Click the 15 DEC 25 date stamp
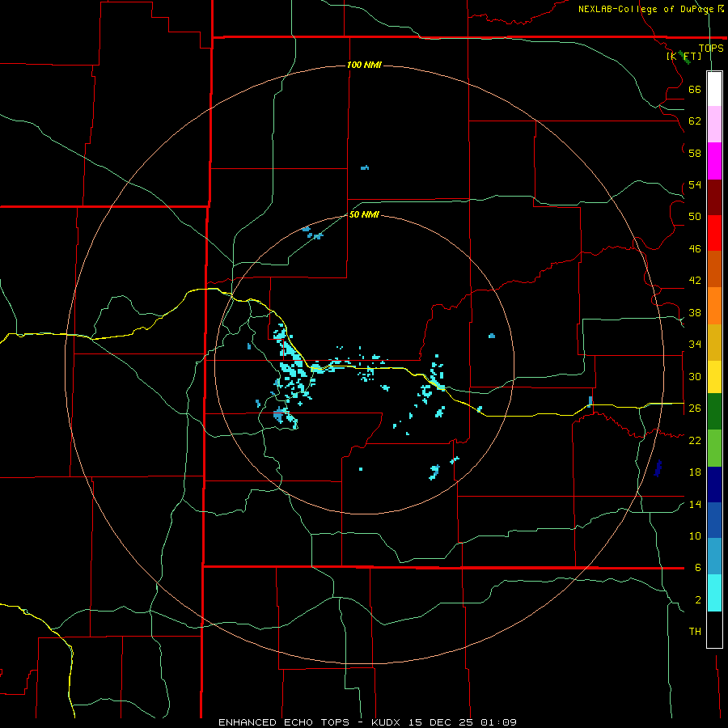The width and height of the screenshot is (728, 728). [x=442, y=722]
